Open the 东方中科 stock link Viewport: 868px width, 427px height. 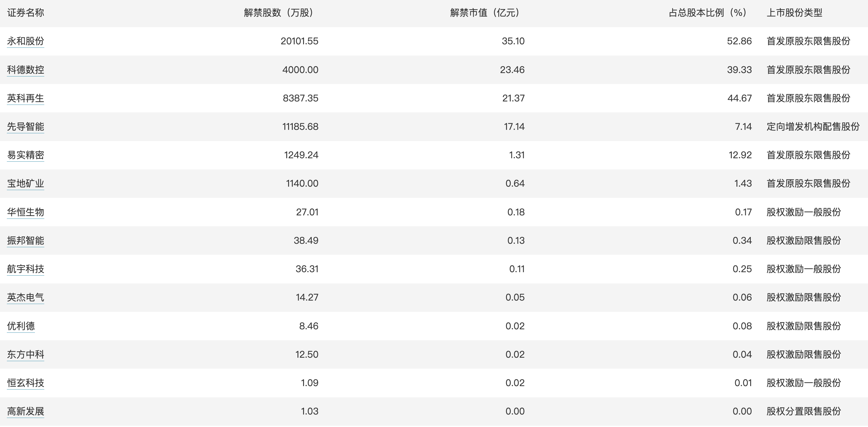(26, 355)
